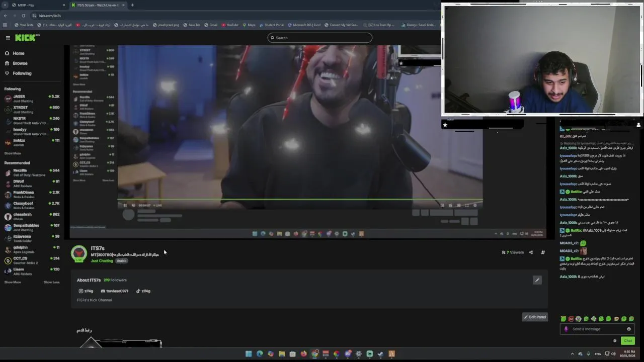Open the tab search dropdown arrow
Viewport: 644px width, 362px height.
click(x=5, y=5)
